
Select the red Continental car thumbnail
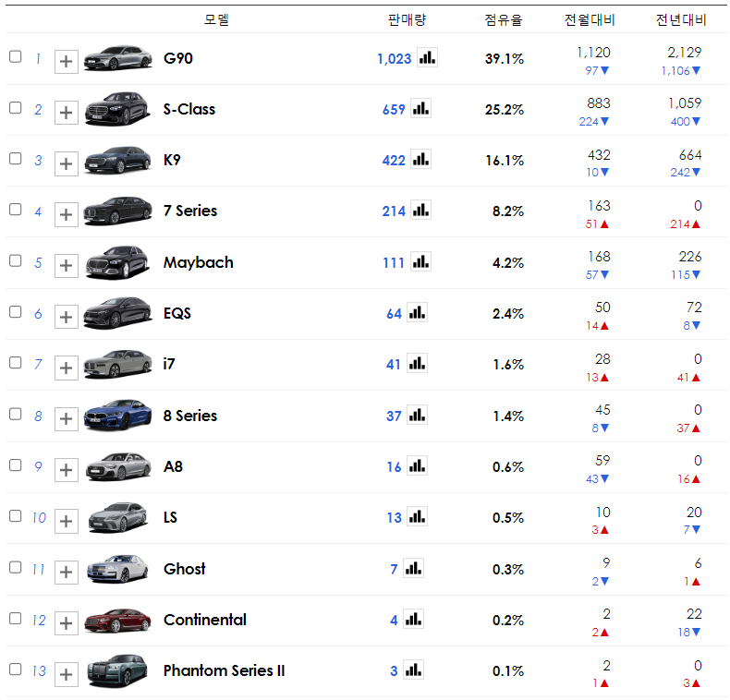coord(117,621)
